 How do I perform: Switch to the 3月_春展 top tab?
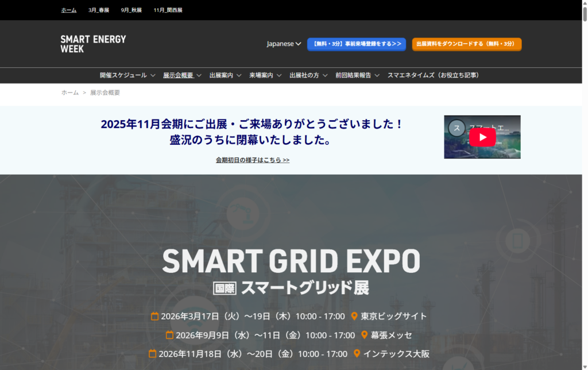click(x=99, y=10)
